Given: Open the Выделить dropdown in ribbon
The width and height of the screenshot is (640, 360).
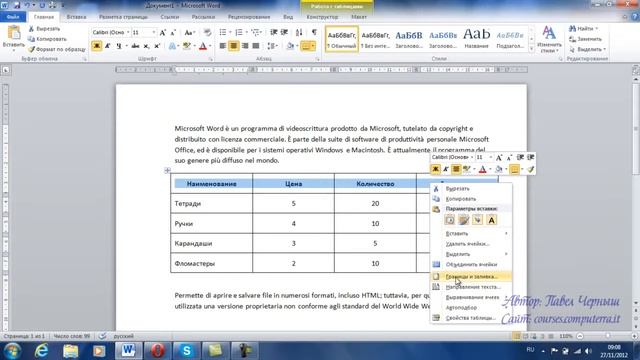Looking at the screenshot, I should 587,49.
